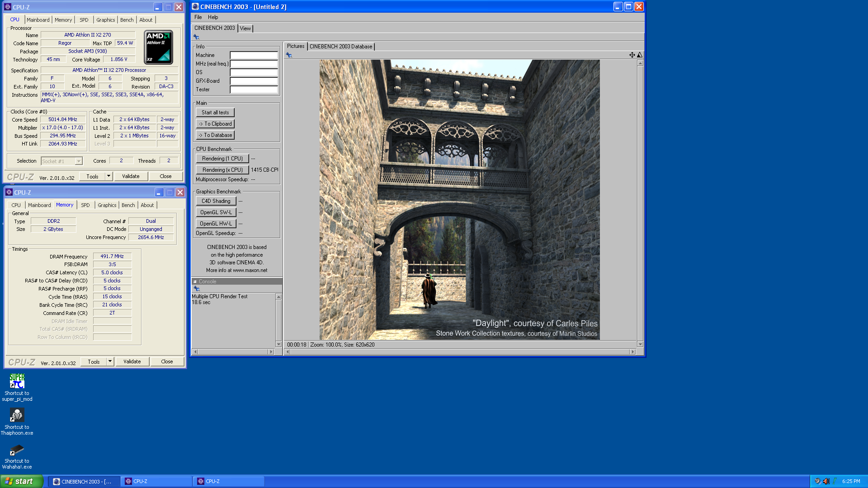Image resolution: width=868 pixels, height=488 pixels.
Task: Click console horizontal scrollbar left arrow
Action: pyautogui.click(x=195, y=352)
